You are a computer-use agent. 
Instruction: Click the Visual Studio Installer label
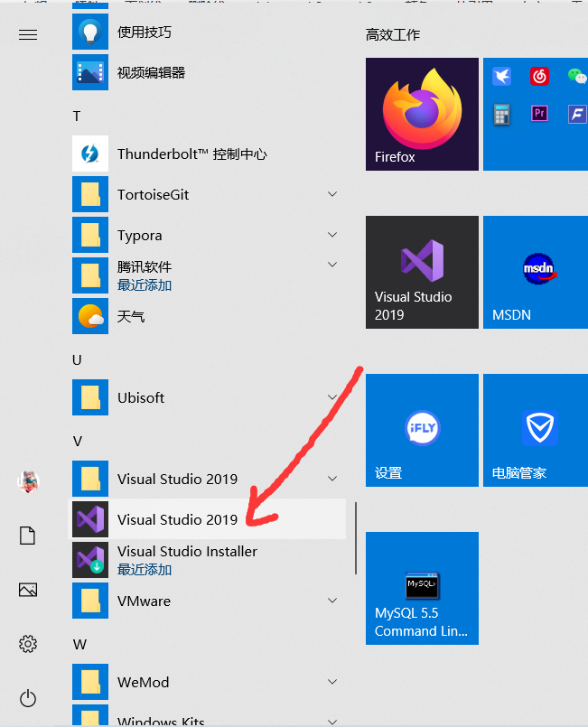point(187,551)
